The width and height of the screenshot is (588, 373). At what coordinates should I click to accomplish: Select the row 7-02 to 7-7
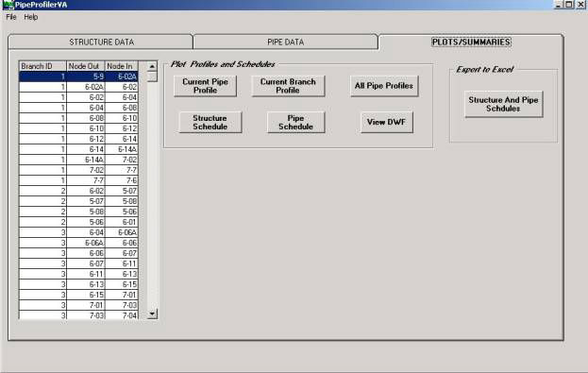(x=78, y=170)
